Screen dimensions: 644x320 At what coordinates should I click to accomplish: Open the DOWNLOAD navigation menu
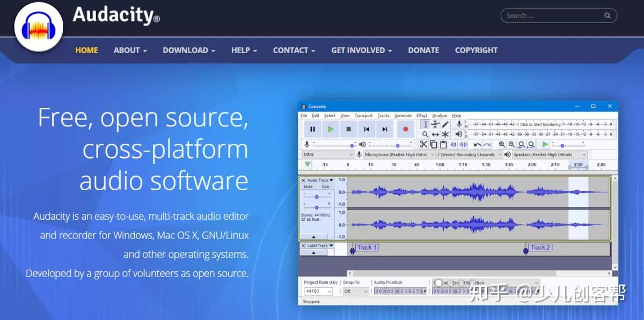point(189,50)
